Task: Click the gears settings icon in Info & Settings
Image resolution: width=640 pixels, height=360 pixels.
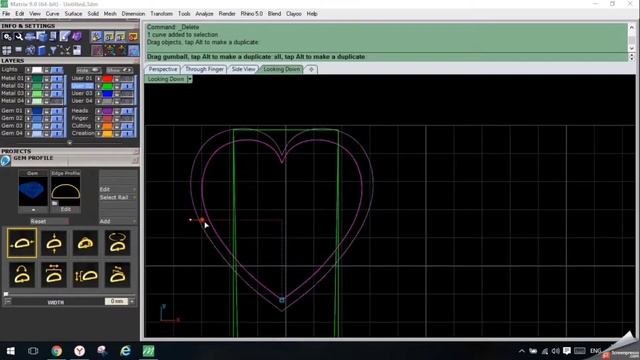Action: click(7, 37)
